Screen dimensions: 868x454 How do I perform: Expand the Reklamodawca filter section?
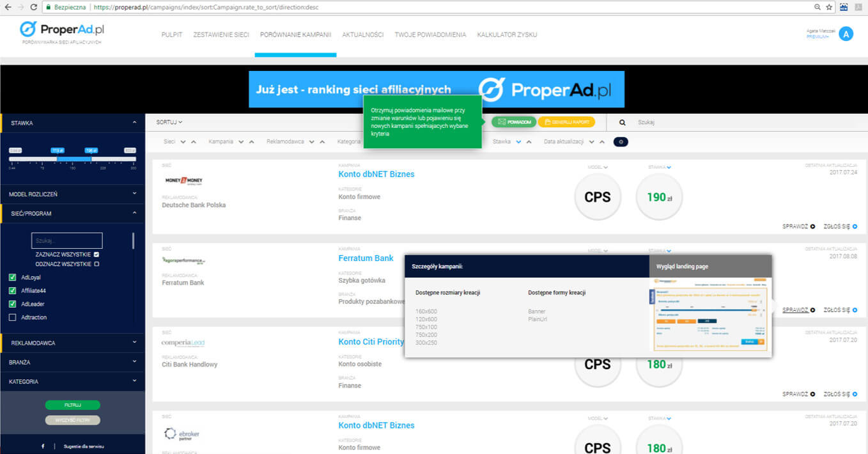tap(72, 343)
